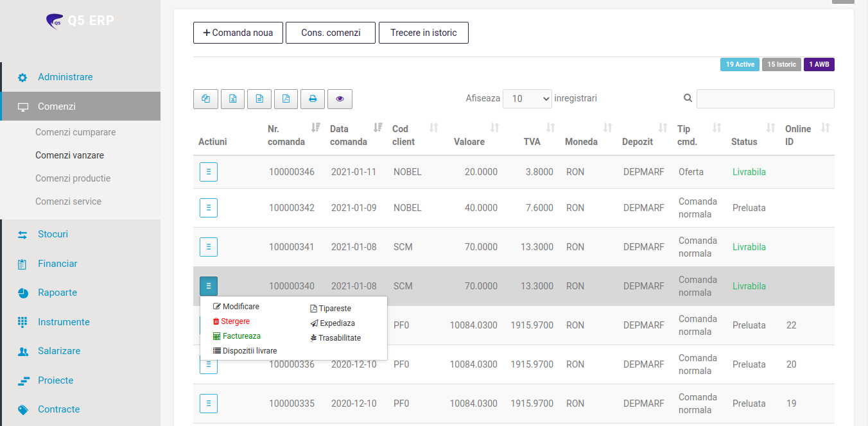
Task: Filter by the 19 Active badge
Action: click(740, 65)
